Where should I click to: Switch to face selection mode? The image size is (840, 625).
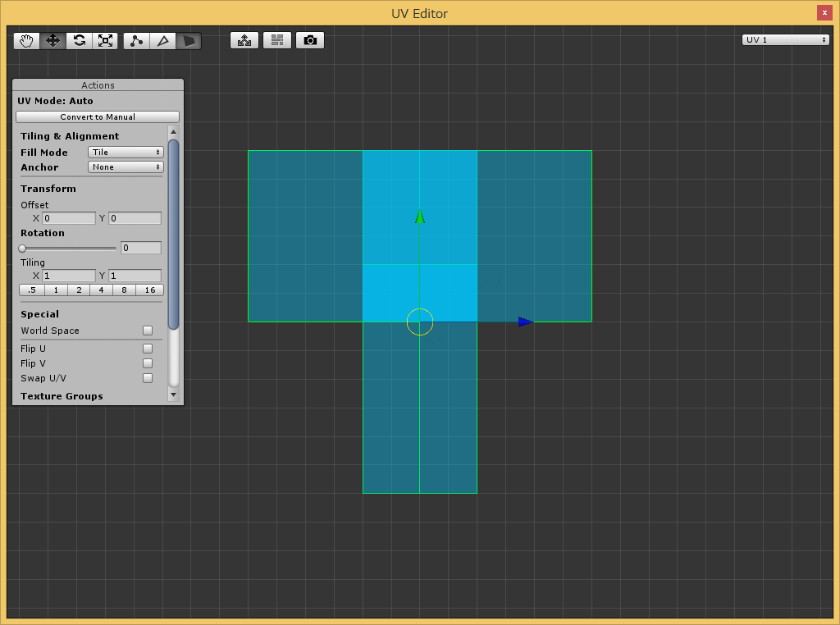189,41
